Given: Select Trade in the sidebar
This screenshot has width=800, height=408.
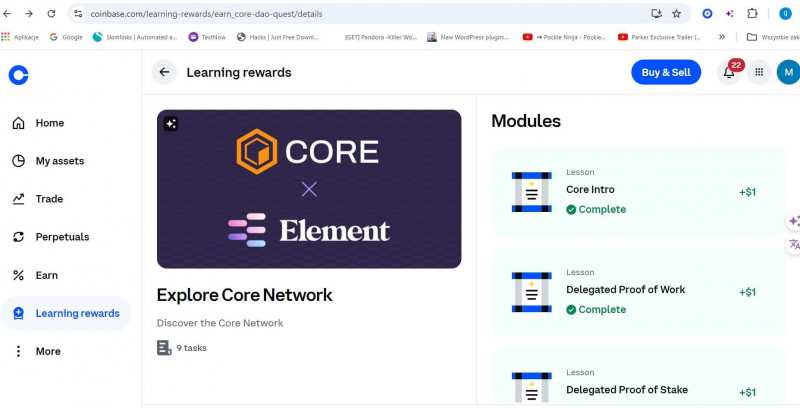Looking at the screenshot, I should (49, 199).
